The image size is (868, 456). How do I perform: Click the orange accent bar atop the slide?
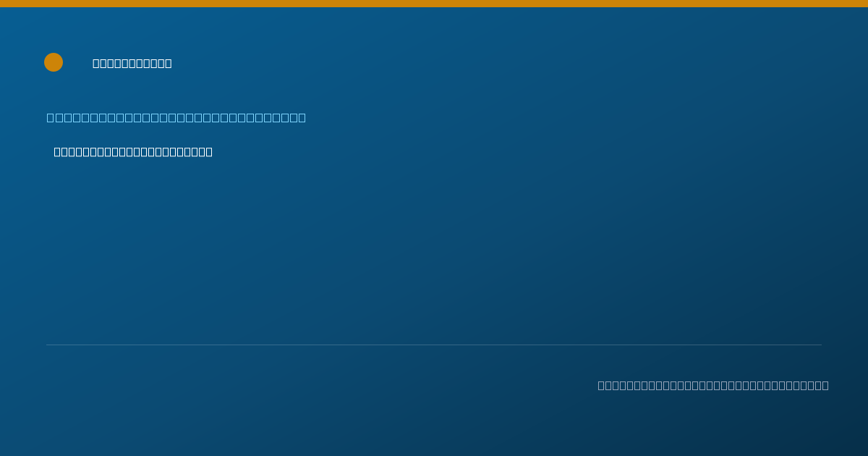point(434,4)
